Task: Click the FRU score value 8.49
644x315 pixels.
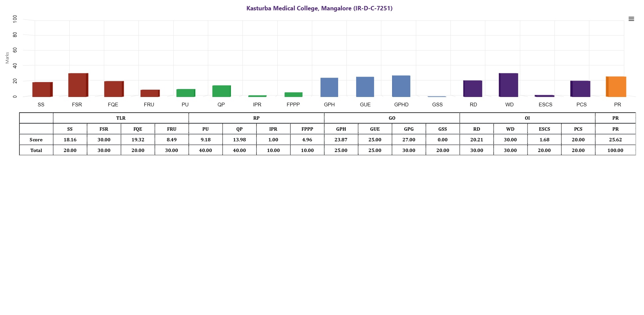Action: (x=172, y=140)
